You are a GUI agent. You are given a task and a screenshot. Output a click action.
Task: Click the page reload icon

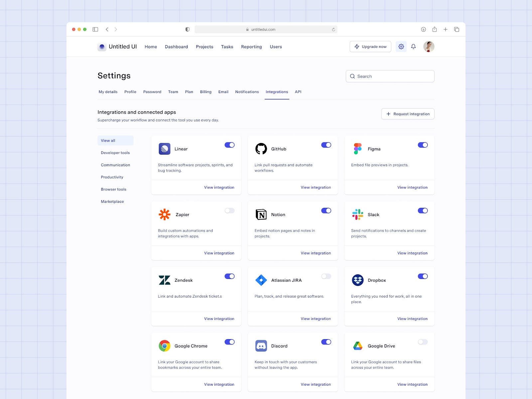333,30
